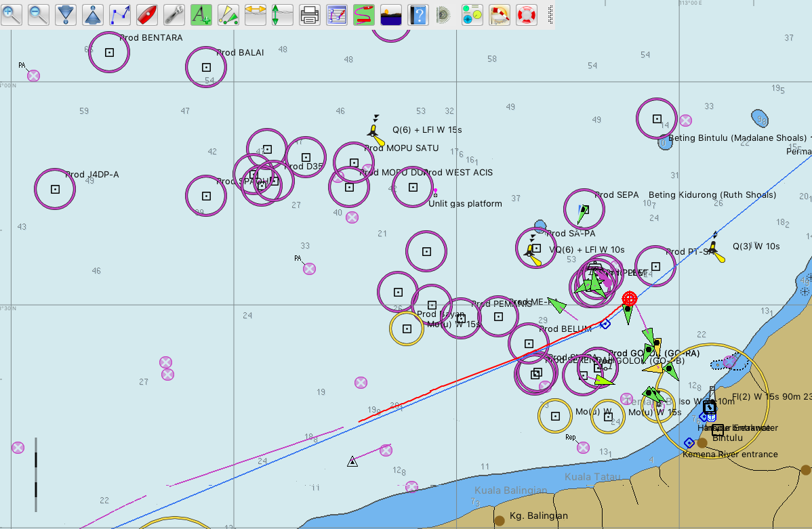Select the Prod SEPA platform symbol
This screenshot has height=529, width=812.
tap(584, 209)
